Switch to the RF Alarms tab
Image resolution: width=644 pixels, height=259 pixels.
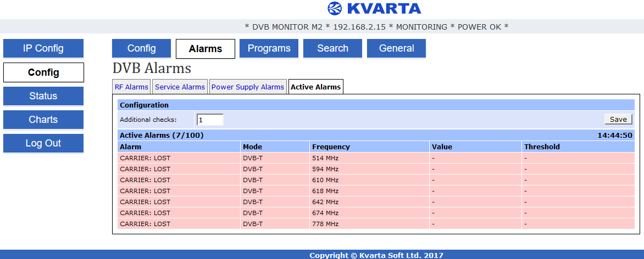tap(131, 87)
